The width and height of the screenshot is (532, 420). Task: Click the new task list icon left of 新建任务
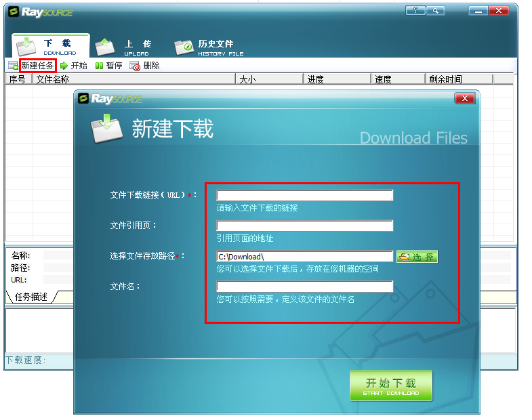(14, 66)
